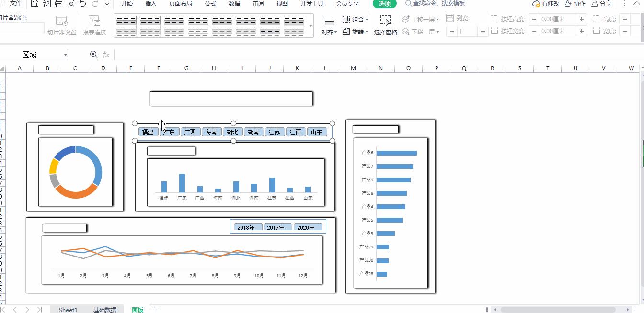The height and width of the screenshot is (313, 644).
Task: Switch to the 视图 tab
Action: [282, 3]
